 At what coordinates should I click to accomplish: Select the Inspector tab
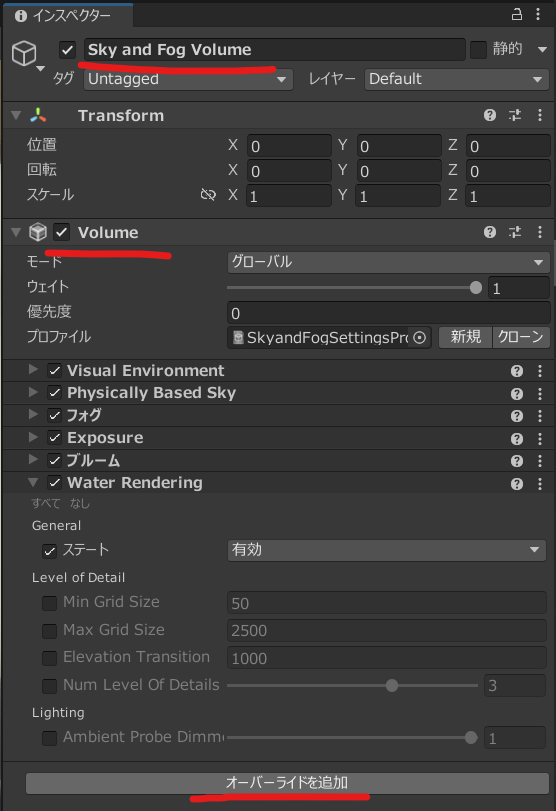(x=67, y=16)
